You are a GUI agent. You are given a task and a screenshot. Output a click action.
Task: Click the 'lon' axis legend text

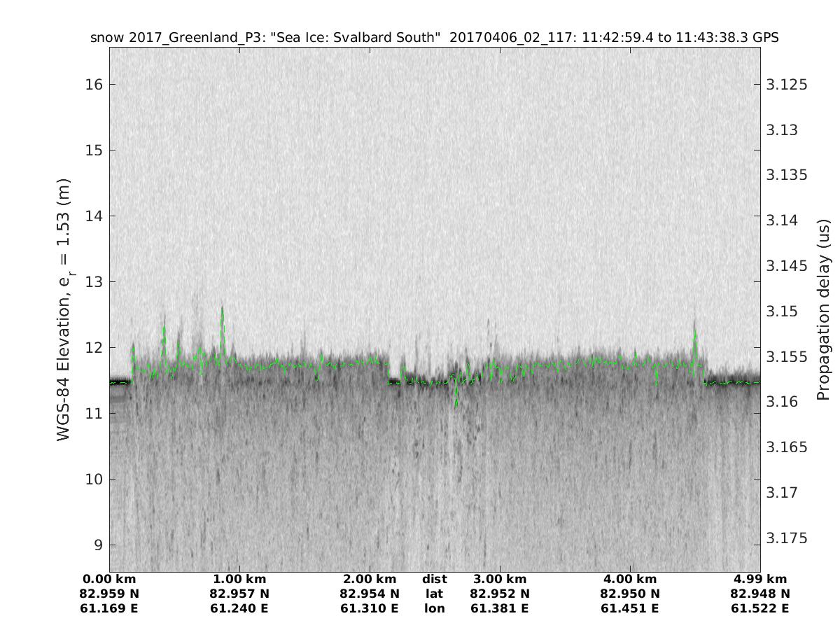pyautogui.click(x=434, y=608)
